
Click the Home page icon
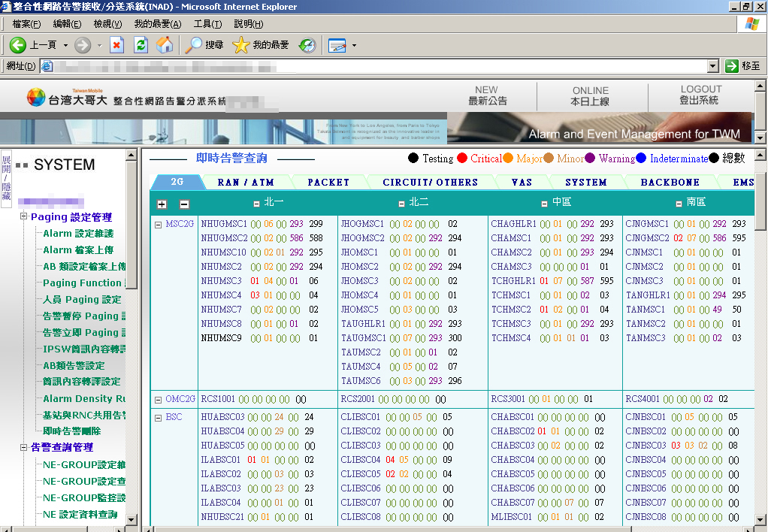[165, 45]
